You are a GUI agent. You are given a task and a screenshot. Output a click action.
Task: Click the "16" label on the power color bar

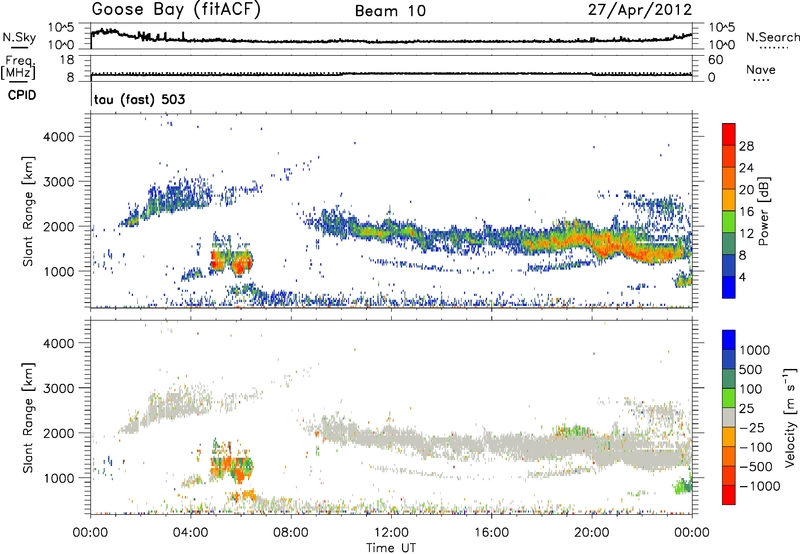(746, 212)
